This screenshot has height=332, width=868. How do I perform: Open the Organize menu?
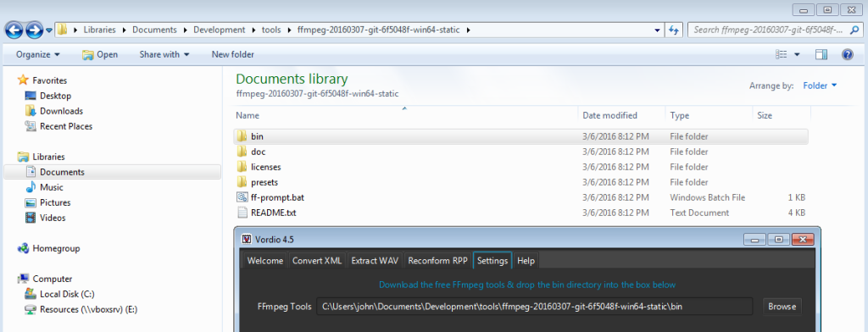[37, 54]
